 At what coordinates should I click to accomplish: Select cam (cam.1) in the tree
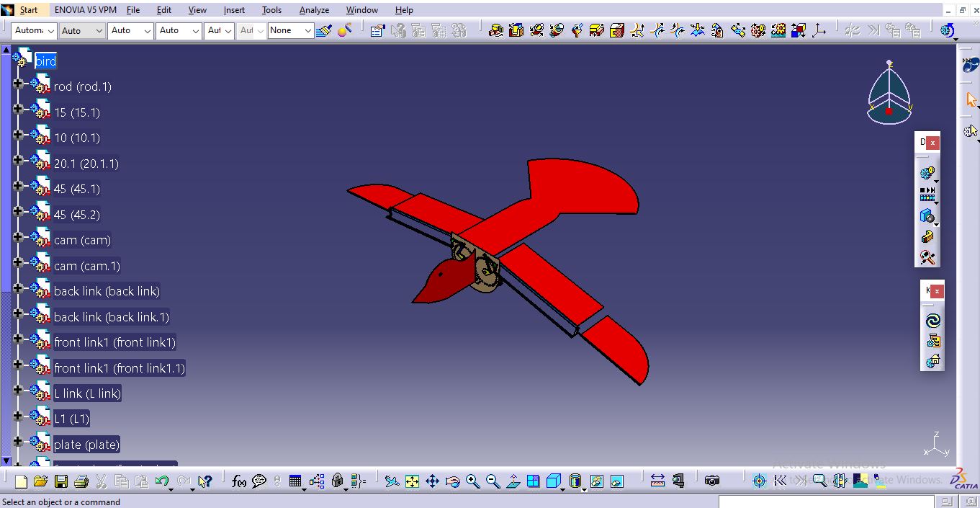coord(87,266)
